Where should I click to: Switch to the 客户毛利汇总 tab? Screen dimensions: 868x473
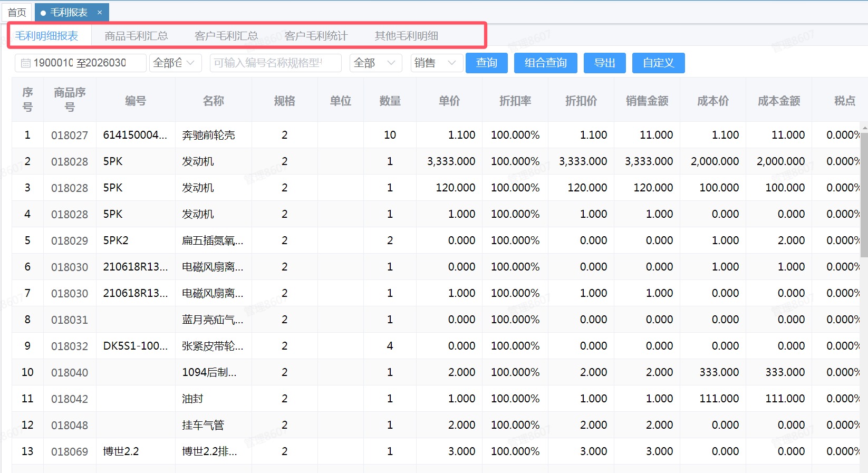[226, 36]
